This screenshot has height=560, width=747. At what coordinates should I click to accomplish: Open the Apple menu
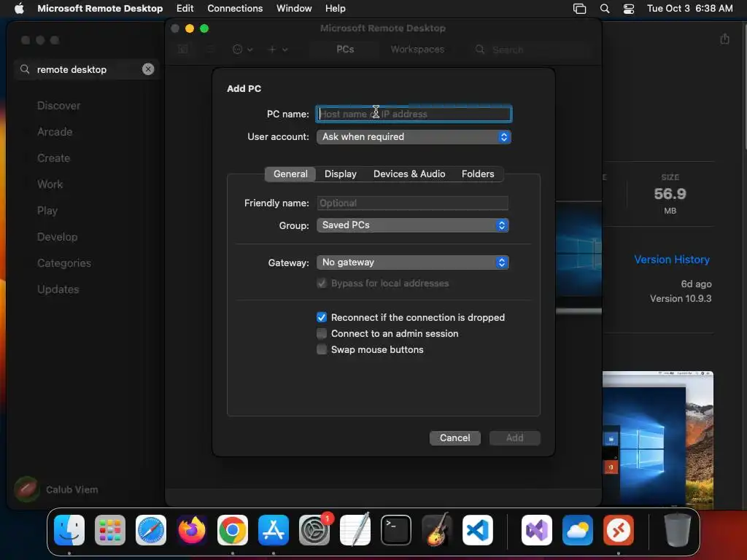pyautogui.click(x=19, y=8)
